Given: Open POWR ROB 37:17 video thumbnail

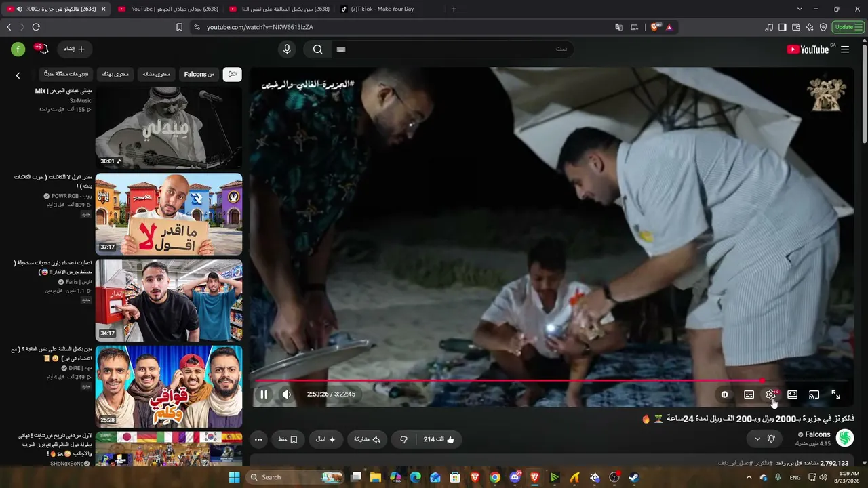Looking at the screenshot, I should pyautogui.click(x=168, y=214).
